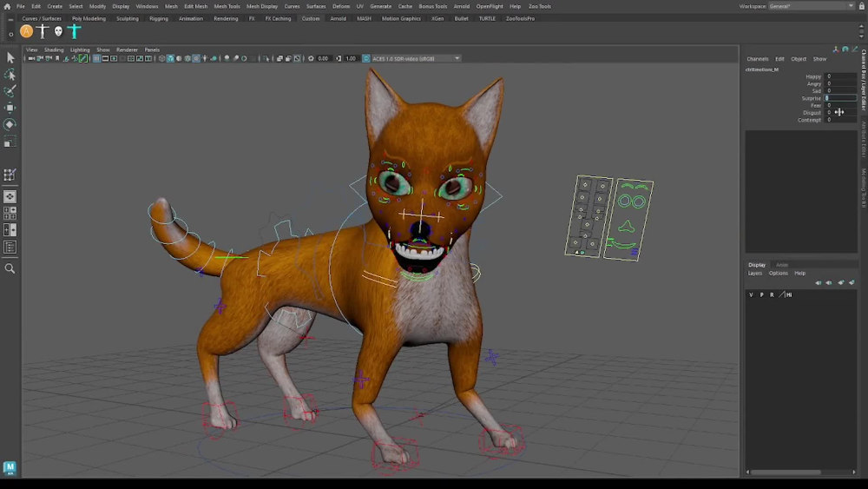The width and height of the screenshot is (868, 489).
Task: Click the select camera viewport icon
Action: click(x=31, y=58)
